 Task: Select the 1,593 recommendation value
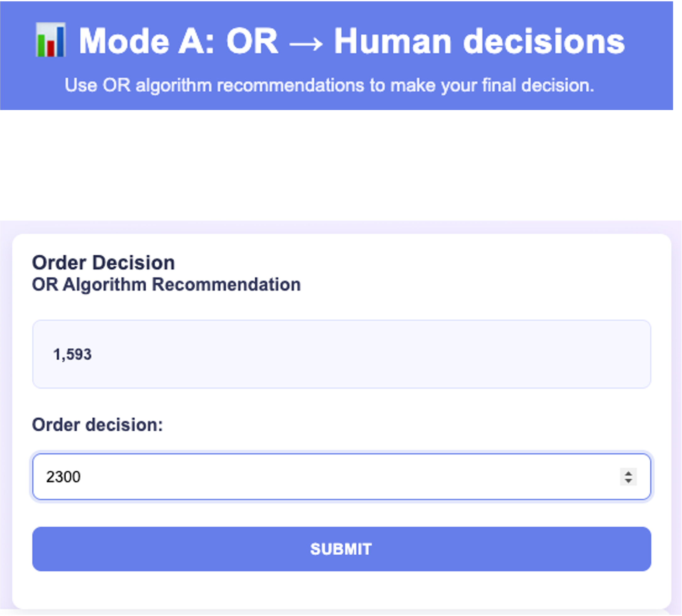[73, 354]
